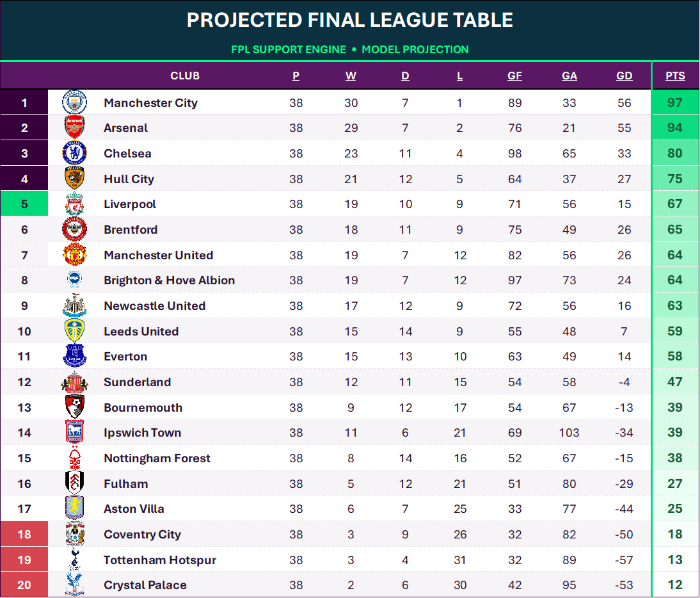Click the Arsenal club crest

click(75, 127)
